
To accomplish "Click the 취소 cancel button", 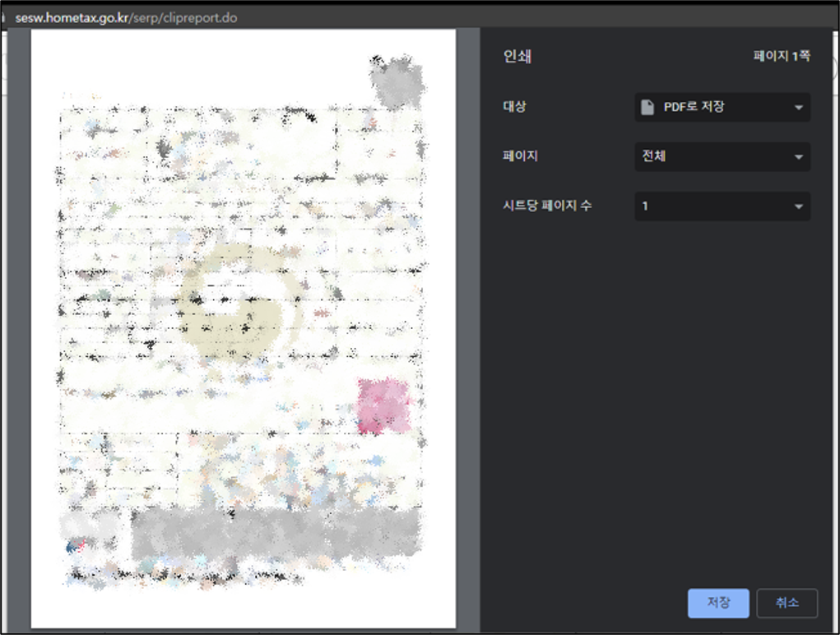I will (x=787, y=603).
